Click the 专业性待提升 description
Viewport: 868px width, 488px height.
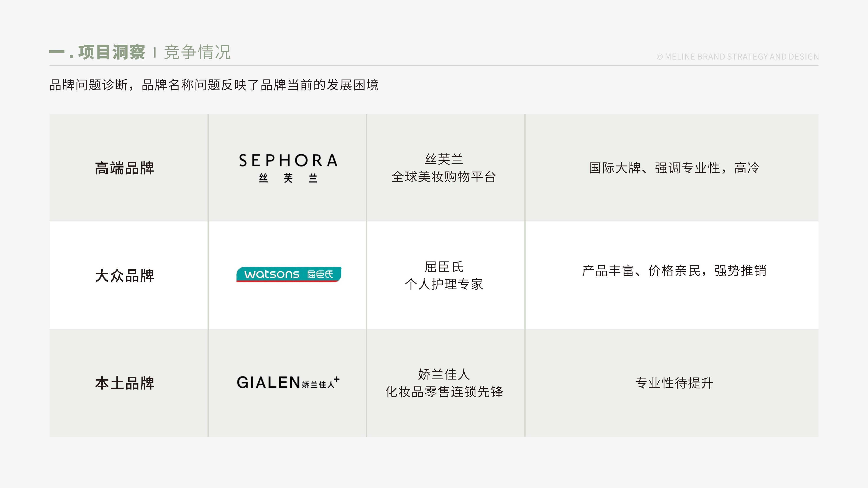(x=674, y=383)
